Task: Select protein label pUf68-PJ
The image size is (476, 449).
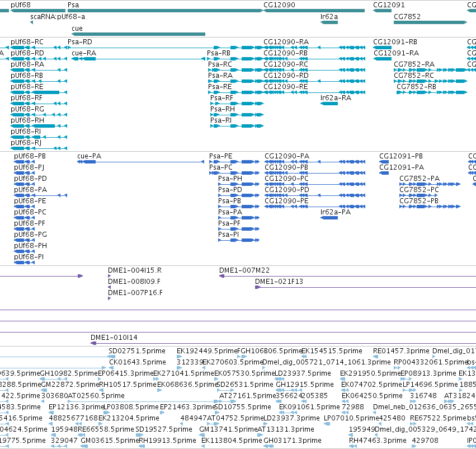Action: click(x=29, y=167)
